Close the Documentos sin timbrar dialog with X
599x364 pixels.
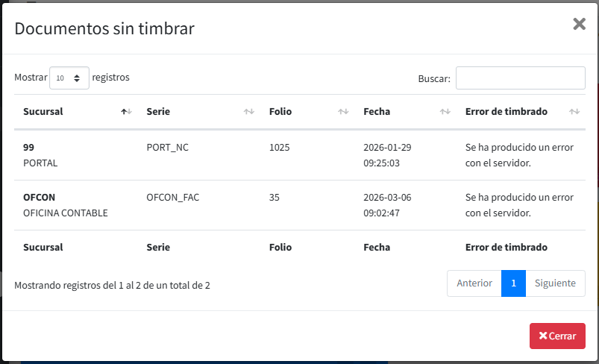[579, 24]
